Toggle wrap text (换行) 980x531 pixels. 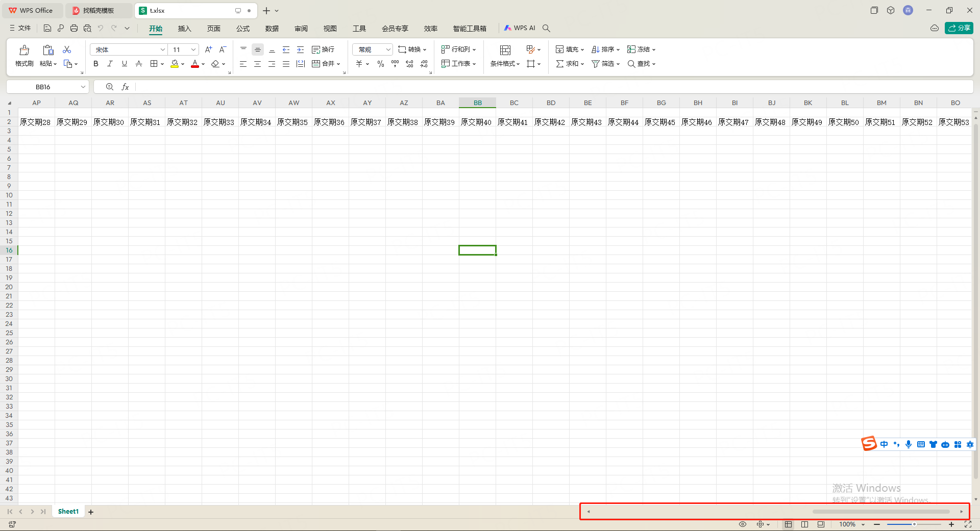323,49
